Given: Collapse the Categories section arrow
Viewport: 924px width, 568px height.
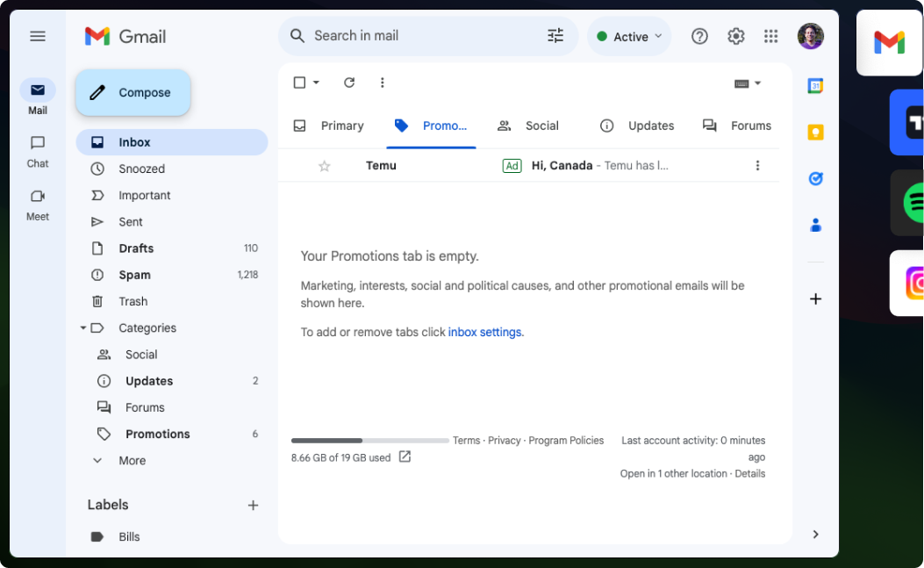Looking at the screenshot, I should pos(83,328).
